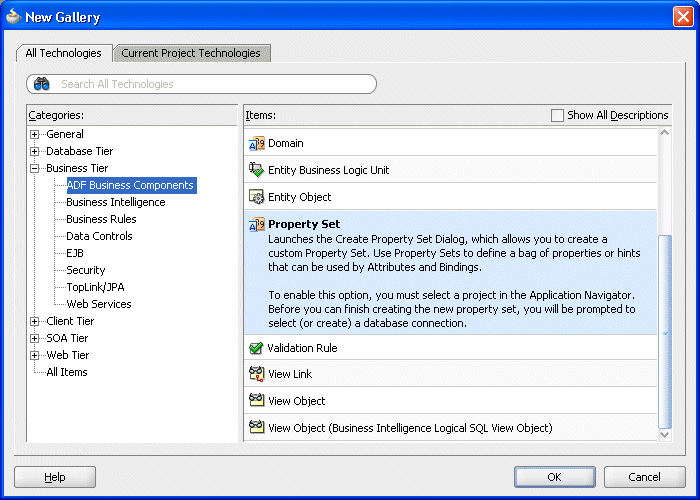This screenshot has width=700, height=500.
Task: Enable the Show All Descriptions checkbox
Action: [x=557, y=115]
